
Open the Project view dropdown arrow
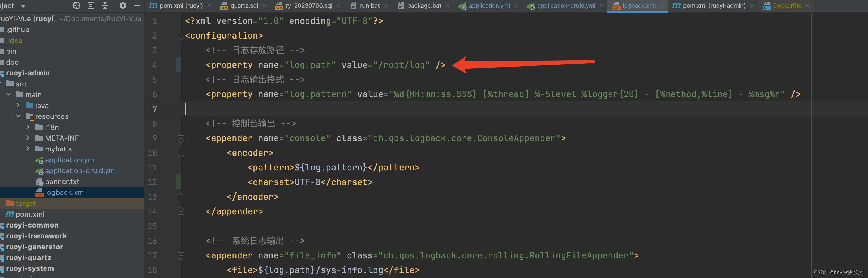(23, 6)
